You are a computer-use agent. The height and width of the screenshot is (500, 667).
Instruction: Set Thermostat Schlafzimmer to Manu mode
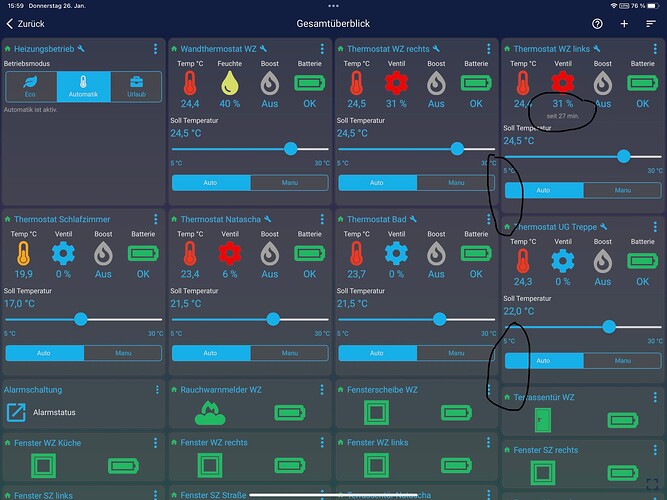pos(123,352)
